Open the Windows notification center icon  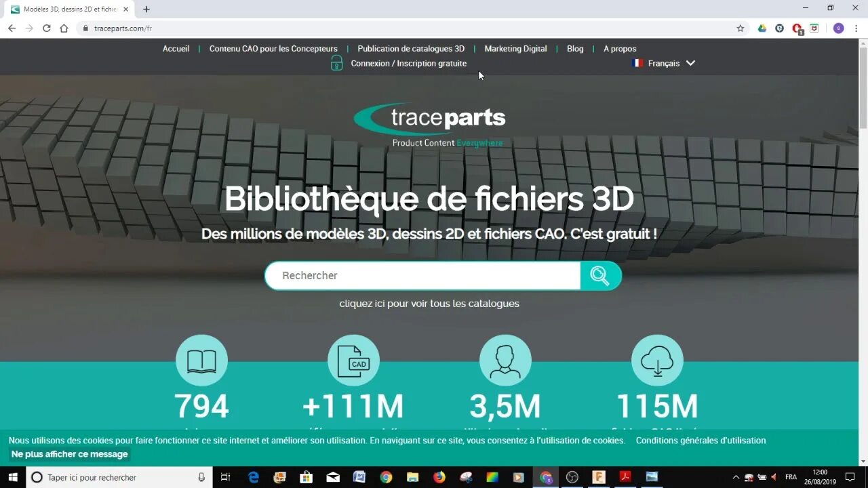(x=850, y=477)
